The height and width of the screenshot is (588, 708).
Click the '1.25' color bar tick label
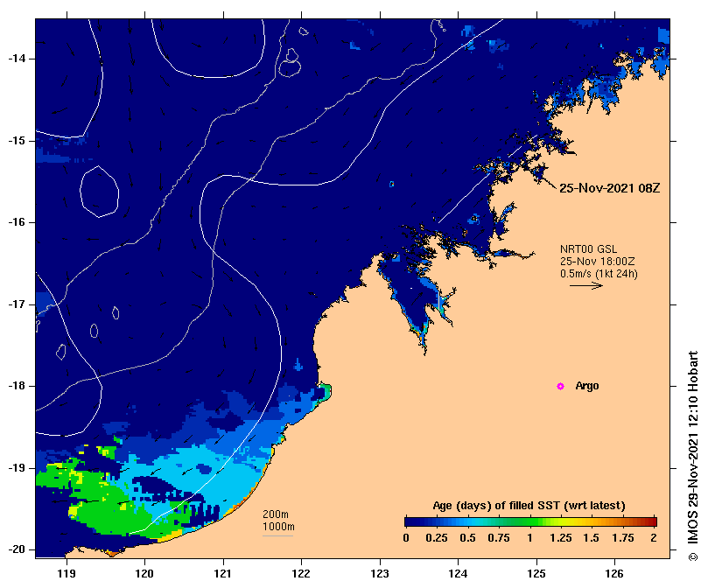click(561, 538)
